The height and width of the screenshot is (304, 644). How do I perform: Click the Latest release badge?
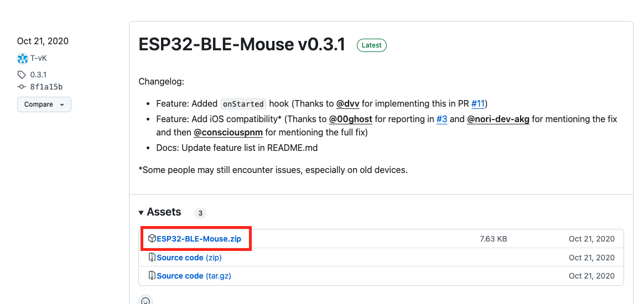point(372,45)
